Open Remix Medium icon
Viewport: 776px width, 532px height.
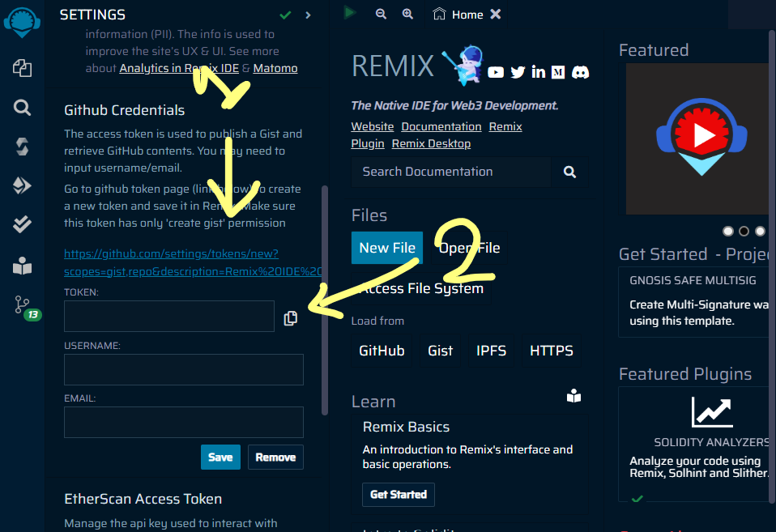[x=558, y=72]
